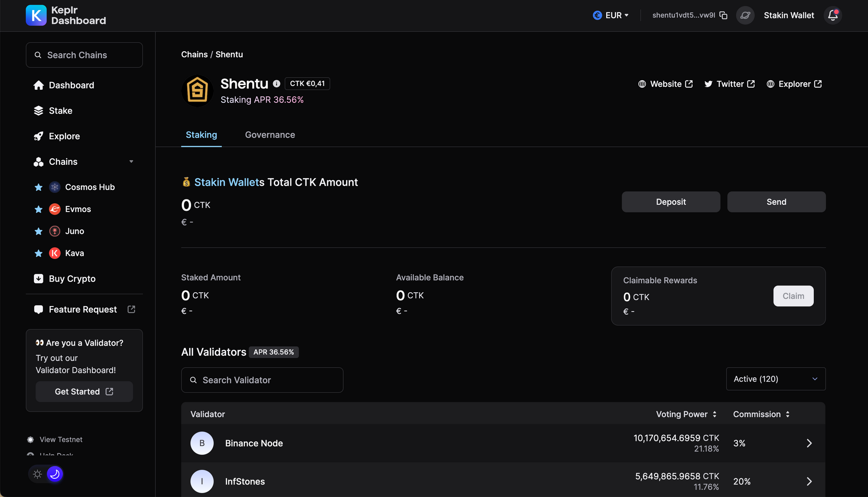868x497 pixels.
Task: Switch to light mode sun toggle
Action: pos(38,474)
